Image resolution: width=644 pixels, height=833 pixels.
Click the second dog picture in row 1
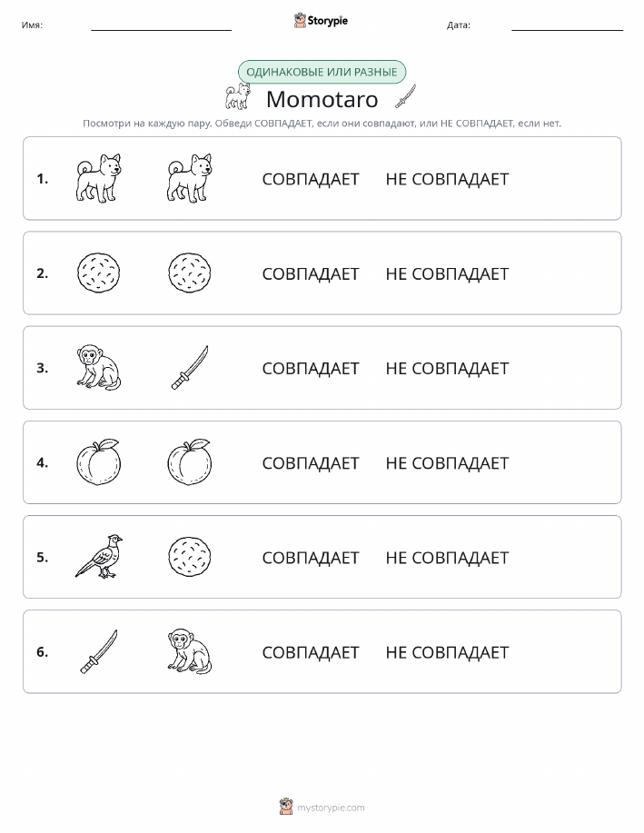tap(190, 178)
